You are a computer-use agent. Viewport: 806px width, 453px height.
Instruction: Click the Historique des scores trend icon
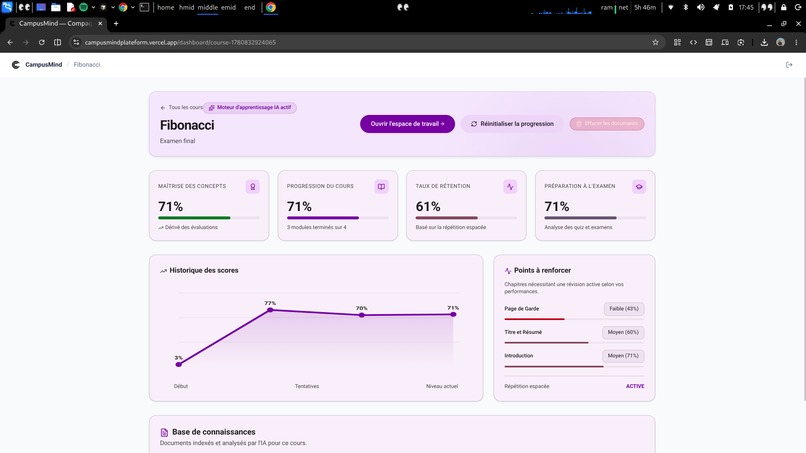point(163,270)
